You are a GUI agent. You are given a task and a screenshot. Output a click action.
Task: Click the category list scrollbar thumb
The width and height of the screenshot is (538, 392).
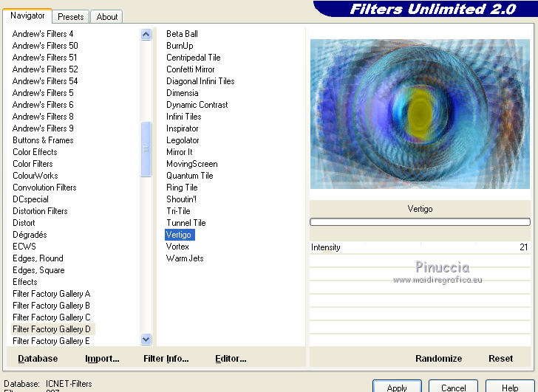click(146, 149)
